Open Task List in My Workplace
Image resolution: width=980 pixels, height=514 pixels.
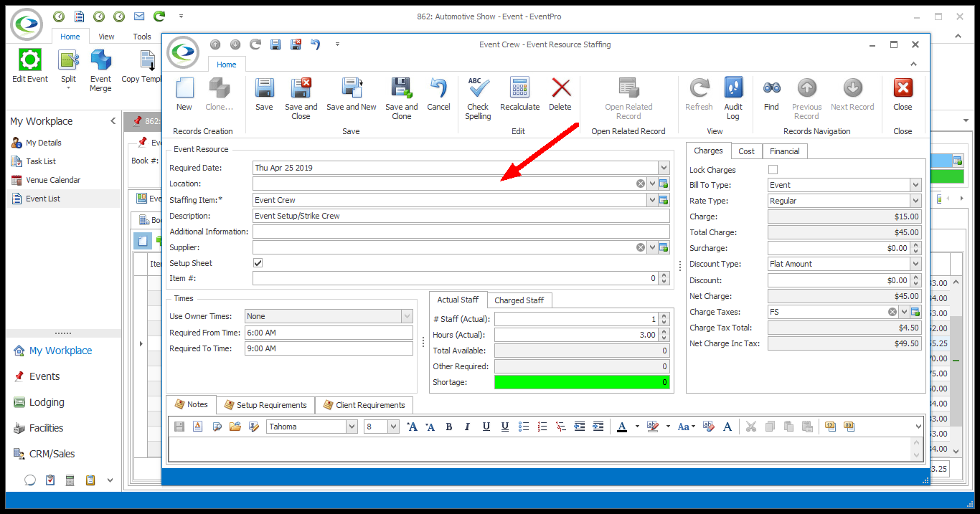point(41,161)
